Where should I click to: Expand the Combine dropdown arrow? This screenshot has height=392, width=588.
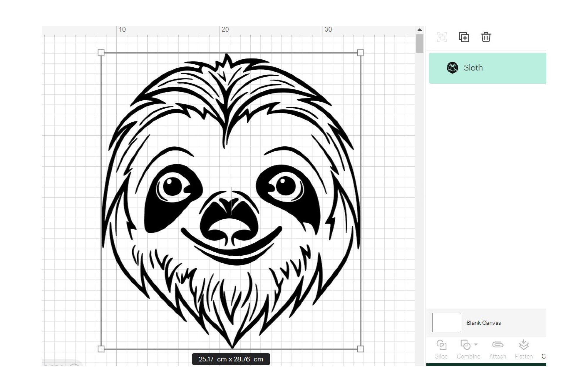coord(476,344)
